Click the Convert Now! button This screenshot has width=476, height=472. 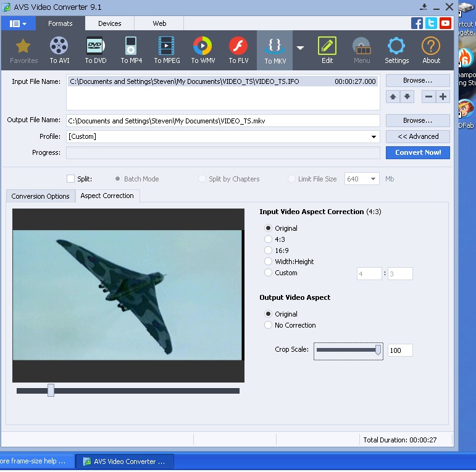[x=418, y=152]
